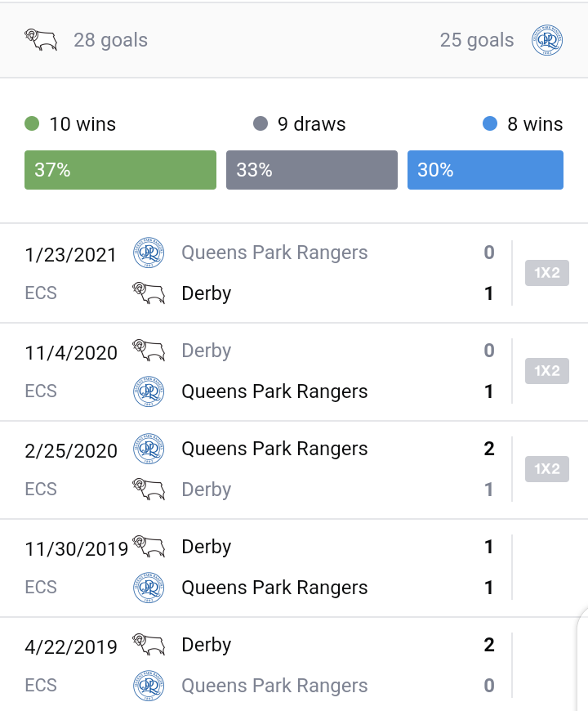Click the Derby ram logo beside 28 goals
The width and height of the screenshot is (588, 711).
coord(41,40)
